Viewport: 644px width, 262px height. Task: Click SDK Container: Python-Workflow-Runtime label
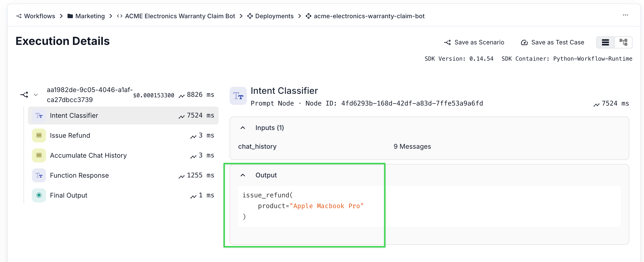tap(567, 59)
